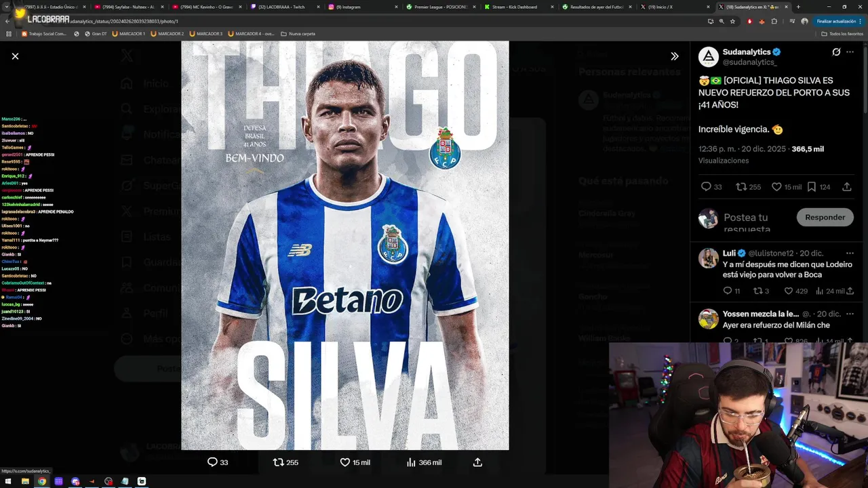
Task: Click the reply icon with 33 in side panel
Action: point(711,187)
